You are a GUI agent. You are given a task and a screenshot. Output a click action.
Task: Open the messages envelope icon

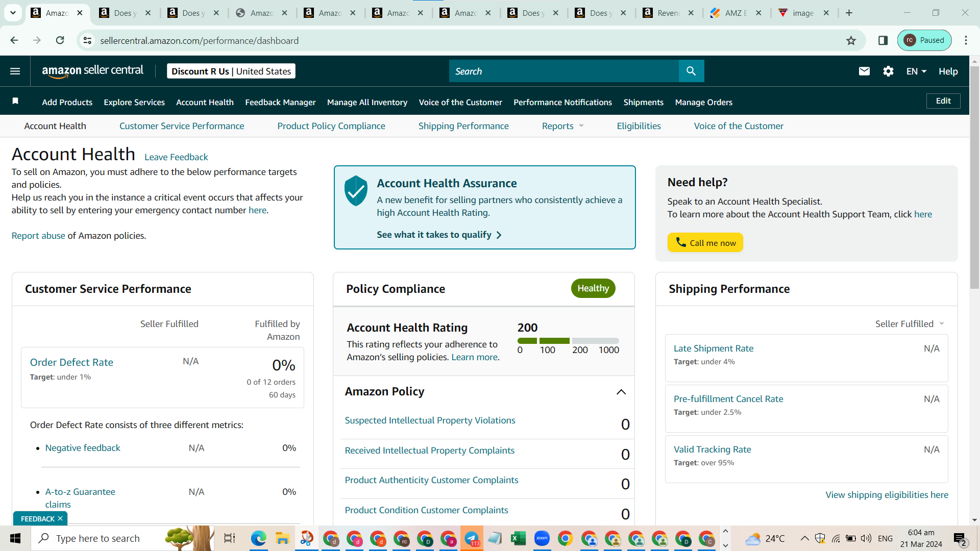[x=864, y=71]
